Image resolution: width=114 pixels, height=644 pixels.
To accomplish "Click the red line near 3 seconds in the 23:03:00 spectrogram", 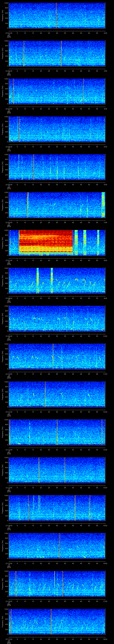I will [x=14, y=91].
